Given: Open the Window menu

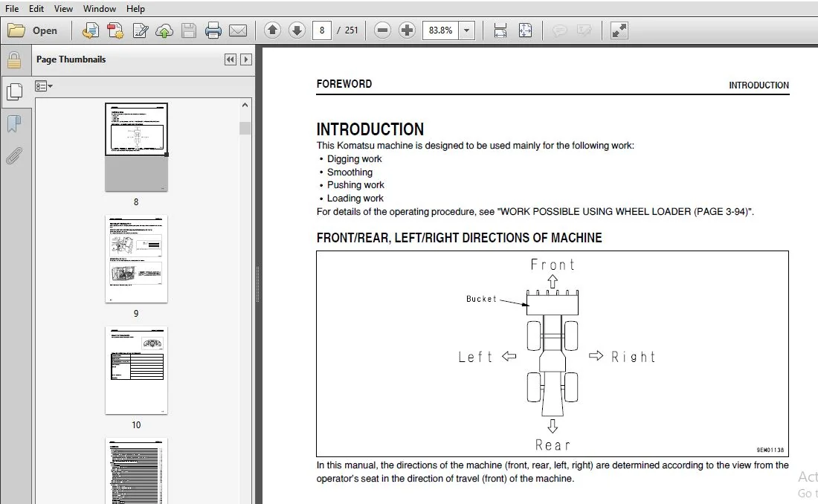Looking at the screenshot, I should click(99, 9).
